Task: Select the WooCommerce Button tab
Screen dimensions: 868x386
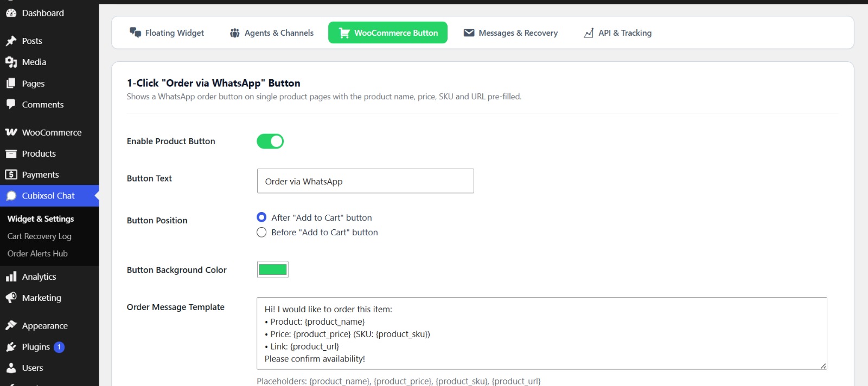Action: click(388, 33)
